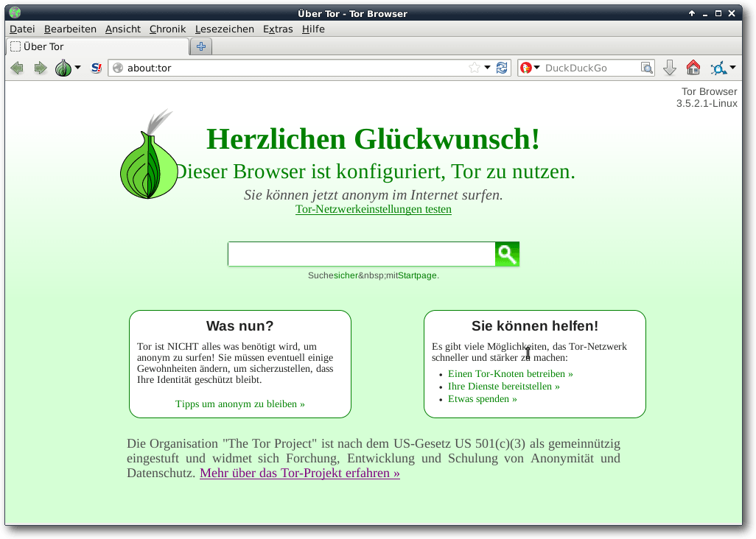Open Ihre Dienste bereitstellen link
Screen dimensions: 756x539
504,387
